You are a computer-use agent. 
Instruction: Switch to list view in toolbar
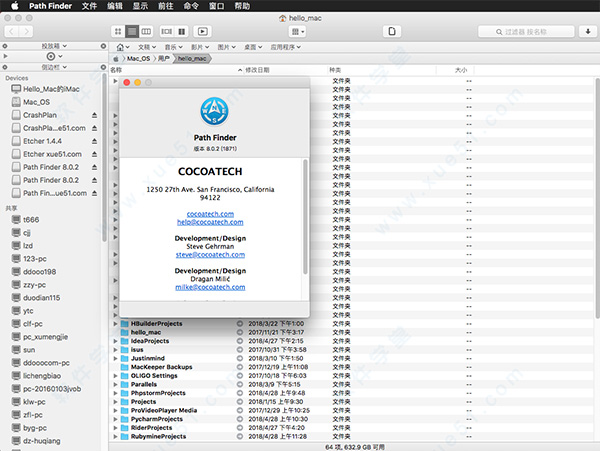tap(132, 31)
